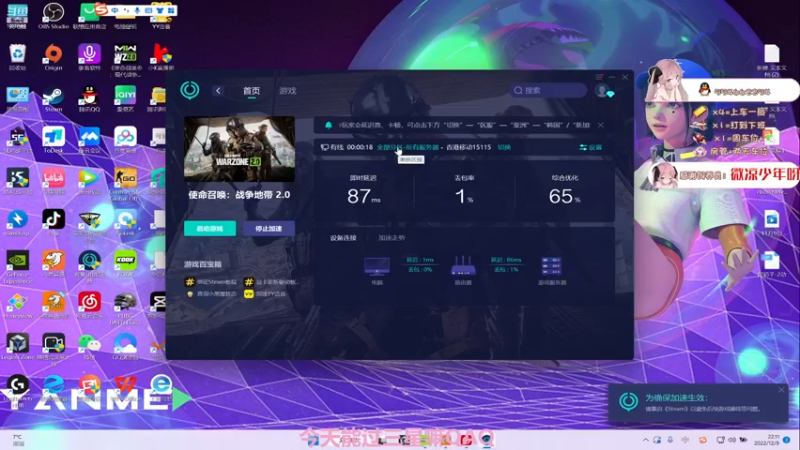Open the ToDesk desktop shortcut
Screen dimensions: 800x450
(53, 140)
